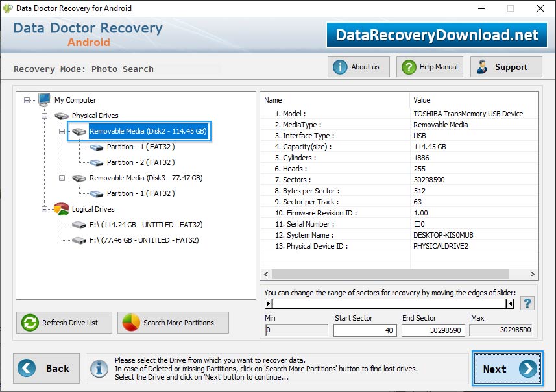Click the '4. Capacity(size) :' row
556x392 pixels.
coord(399,147)
